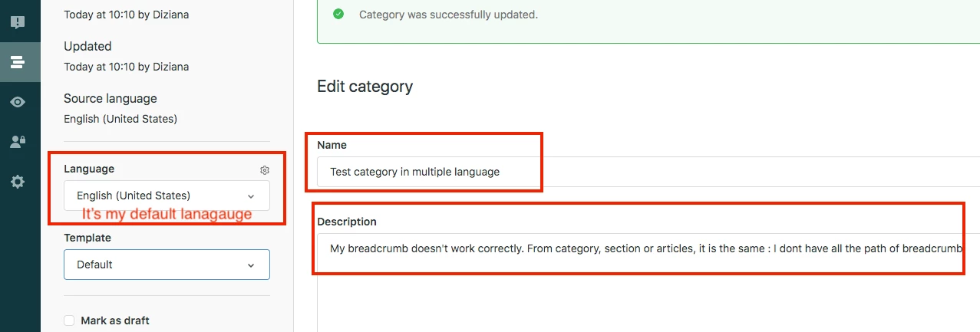Click the green success checkmark icon
The image size is (980, 332).
click(x=338, y=15)
